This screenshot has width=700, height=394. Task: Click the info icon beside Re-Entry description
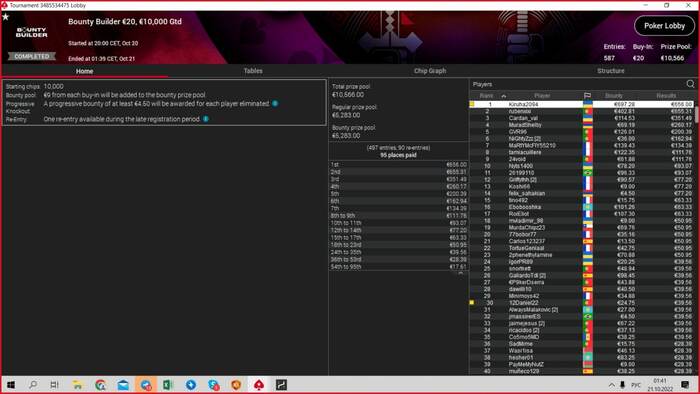click(x=206, y=119)
